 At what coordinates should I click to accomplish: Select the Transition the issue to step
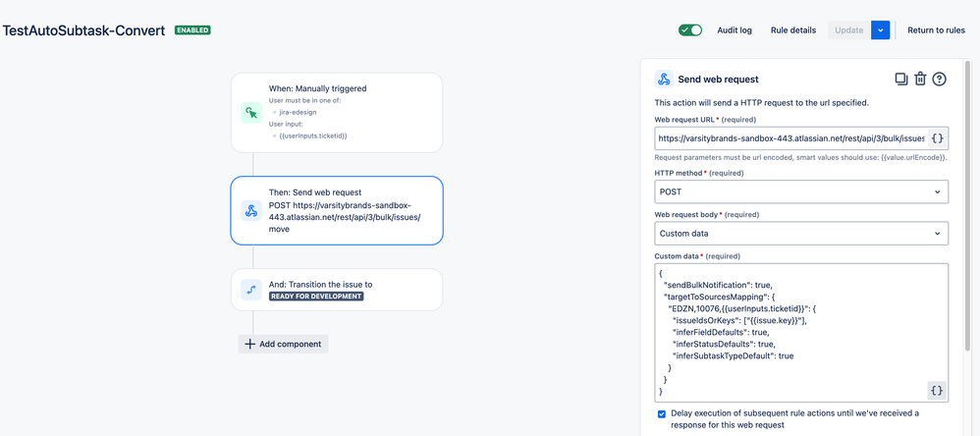pos(337,290)
